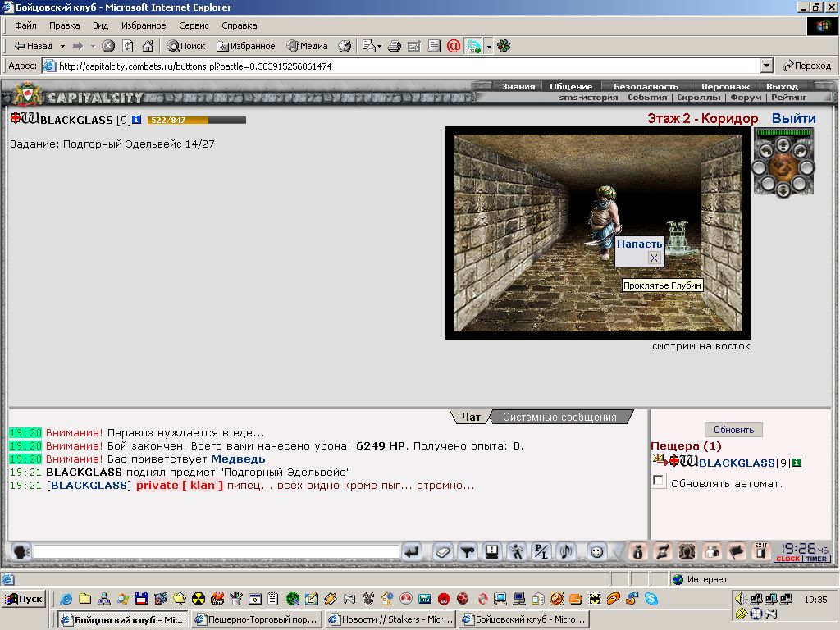Switch to CLOCK mode
Viewport: 840px width, 630px height.
(x=787, y=559)
